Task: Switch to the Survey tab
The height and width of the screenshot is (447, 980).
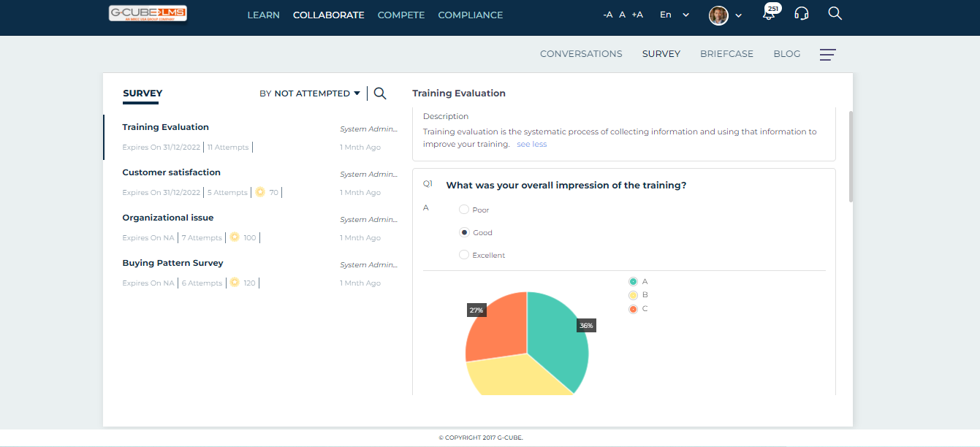Action: (x=661, y=54)
